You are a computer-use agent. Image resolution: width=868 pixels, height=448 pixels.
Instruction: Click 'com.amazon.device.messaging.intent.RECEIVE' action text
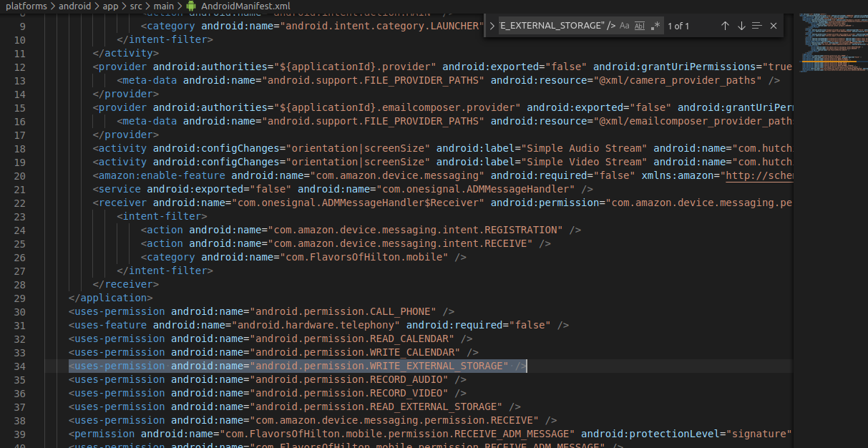pyautogui.click(x=399, y=243)
